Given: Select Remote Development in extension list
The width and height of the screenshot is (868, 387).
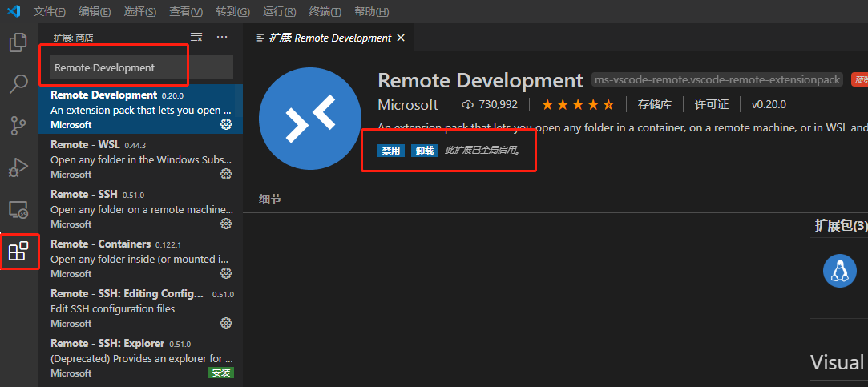Looking at the screenshot, I should 140,109.
